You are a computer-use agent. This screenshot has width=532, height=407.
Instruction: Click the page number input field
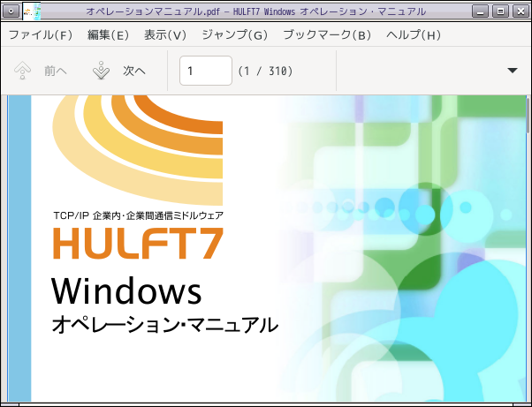point(206,71)
